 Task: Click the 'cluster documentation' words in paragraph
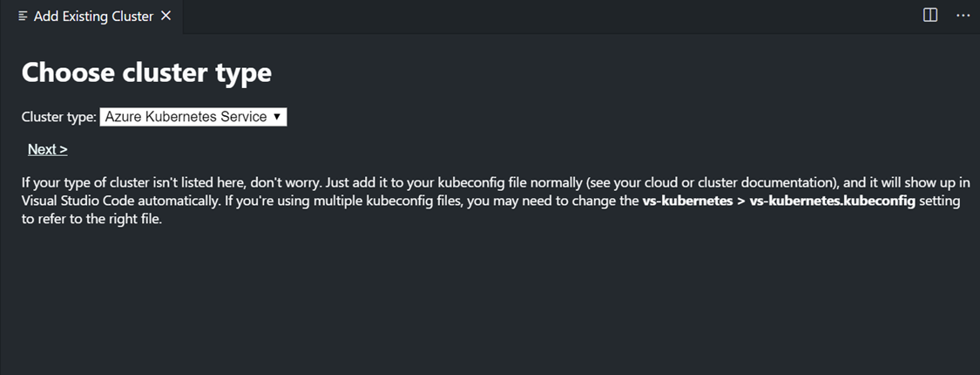[774, 183]
